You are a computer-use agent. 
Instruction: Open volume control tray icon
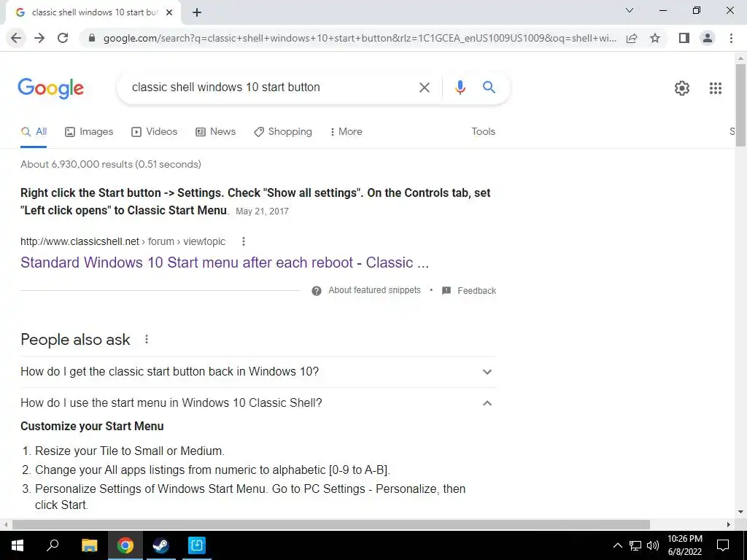(x=653, y=545)
